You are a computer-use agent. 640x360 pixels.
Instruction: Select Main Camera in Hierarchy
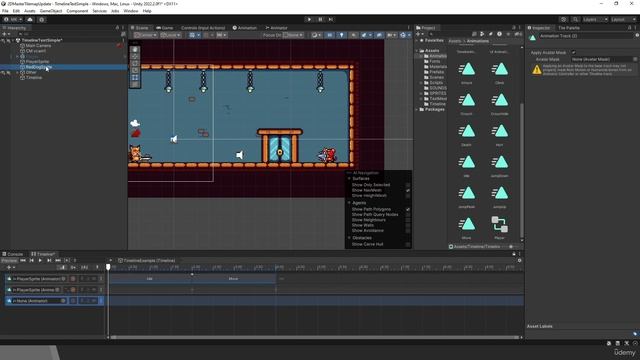tap(38, 46)
